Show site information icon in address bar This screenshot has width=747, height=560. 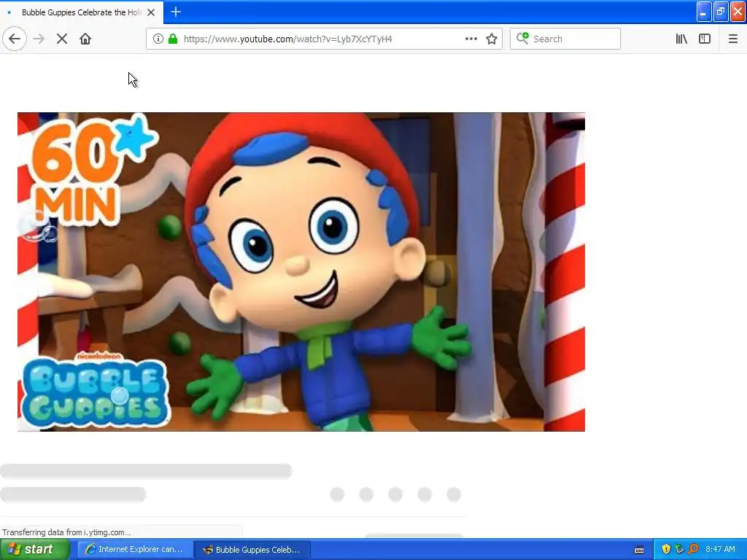point(158,39)
